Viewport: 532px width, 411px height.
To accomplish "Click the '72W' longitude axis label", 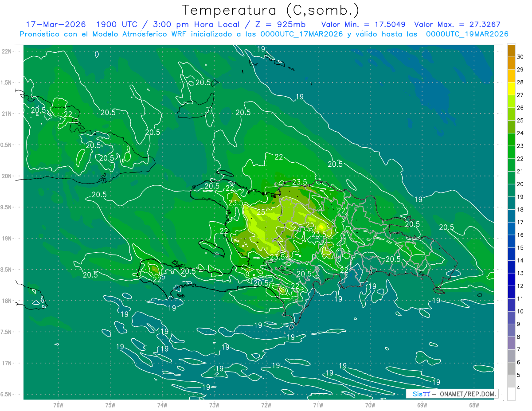I will click(x=266, y=405).
